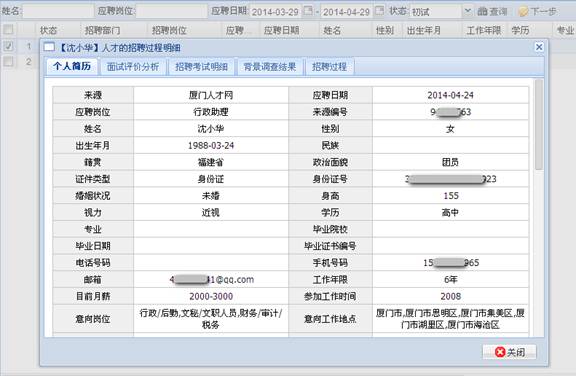The width and height of the screenshot is (576, 376).
Task: Click the native place value 福建省
Action: 211,162
